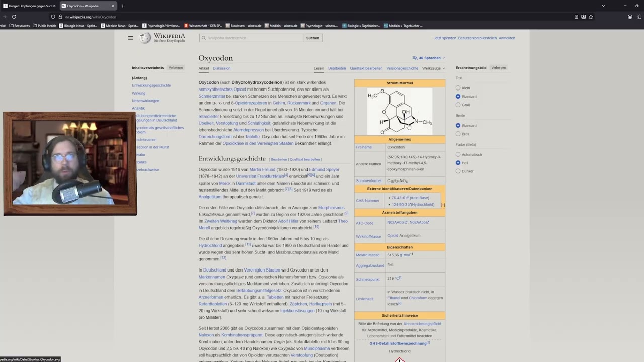Select Hell color mode

pyautogui.click(x=458, y=163)
